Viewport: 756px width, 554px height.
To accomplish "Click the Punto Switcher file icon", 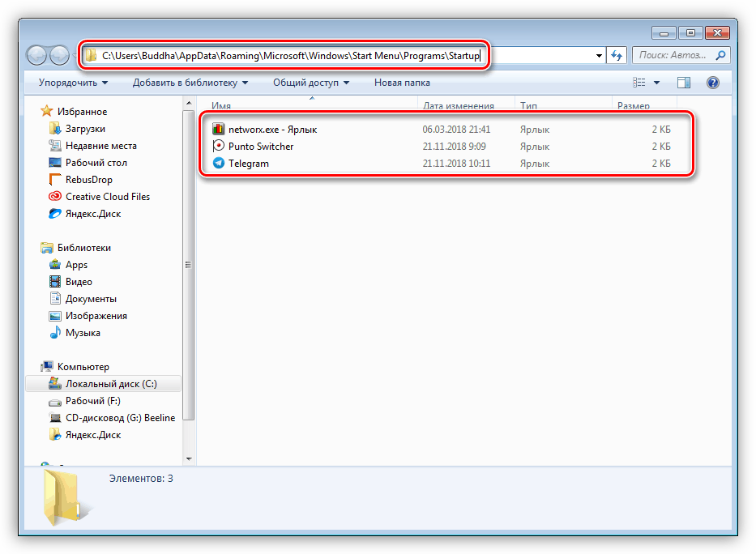I will 219,146.
